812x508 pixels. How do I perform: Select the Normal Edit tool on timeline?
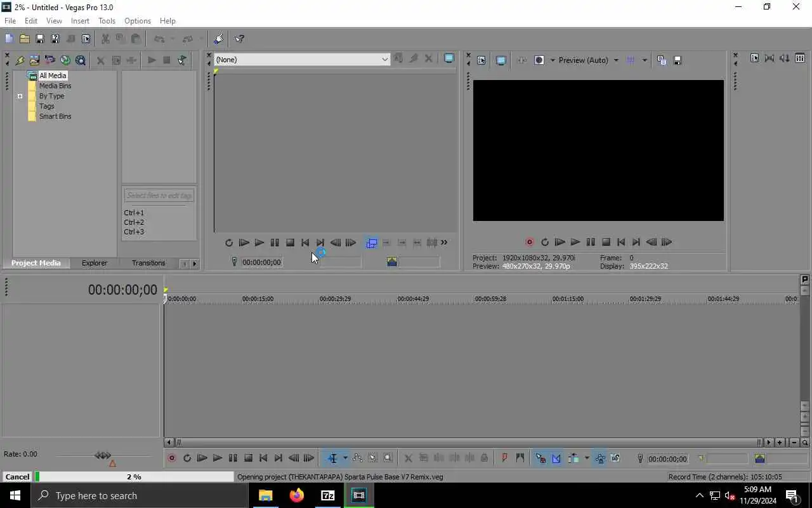click(x=332, y=458)
